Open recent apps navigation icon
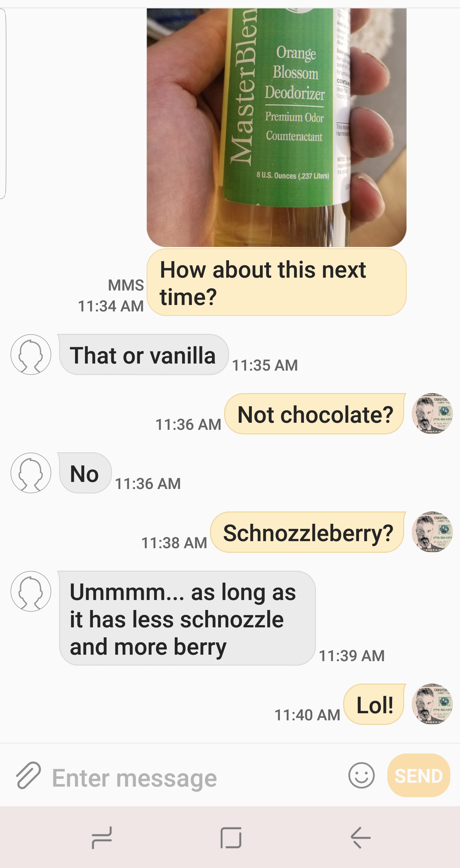Screen dimensions: 460x868 tap(101, 838)
